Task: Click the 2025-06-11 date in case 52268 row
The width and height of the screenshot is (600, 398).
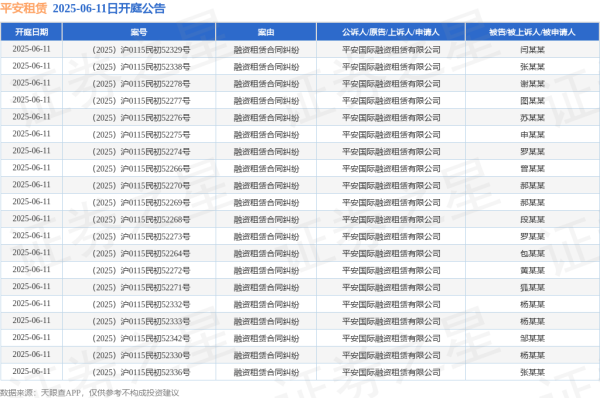Action: 31,219
